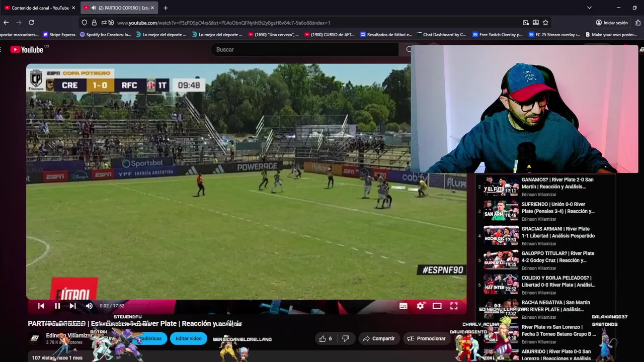Viewport: 644px width, 362px height.
Task: Dislike the video with thumbs down
Action: coord(345,338)
